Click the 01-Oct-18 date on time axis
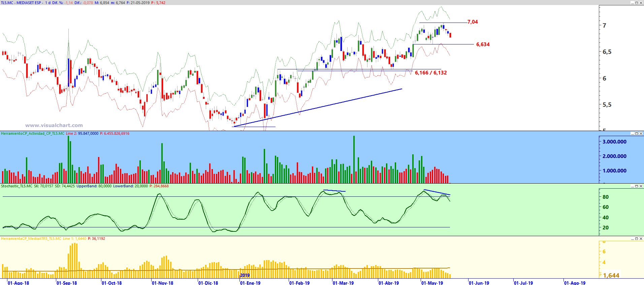 coord(112,283)
